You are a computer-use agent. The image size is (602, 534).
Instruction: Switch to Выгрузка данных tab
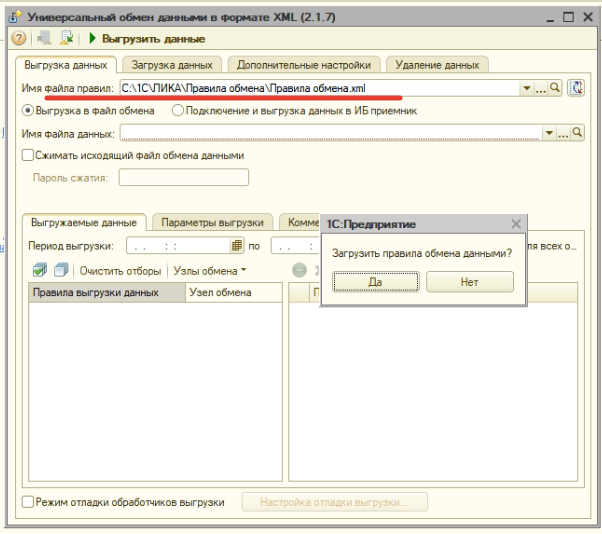click(x=66, y=65)
